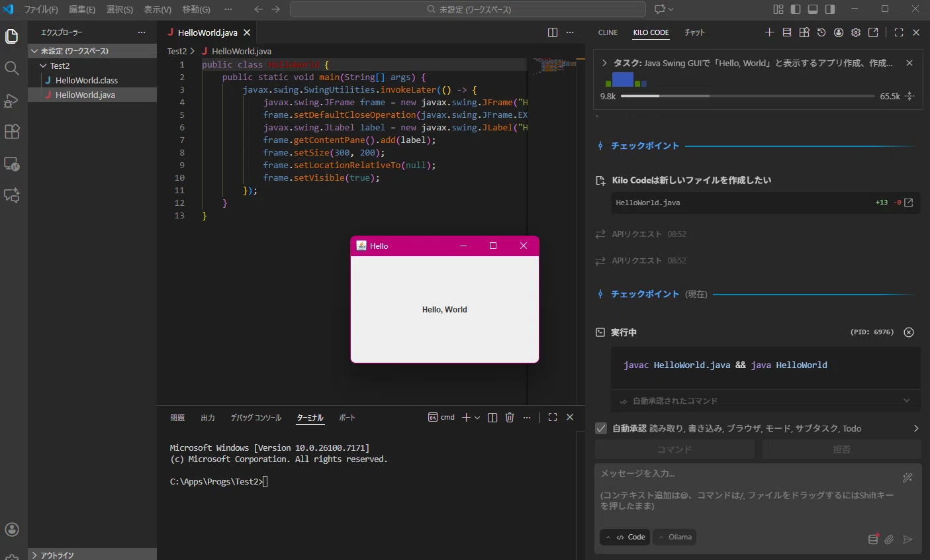Open Kilo Code settings gear
Viewport: 930px width, 560px height.
click(856, 32)
